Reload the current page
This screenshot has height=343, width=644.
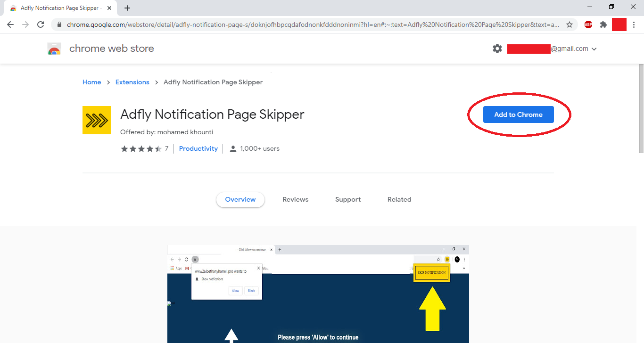(x=41, y=24)
